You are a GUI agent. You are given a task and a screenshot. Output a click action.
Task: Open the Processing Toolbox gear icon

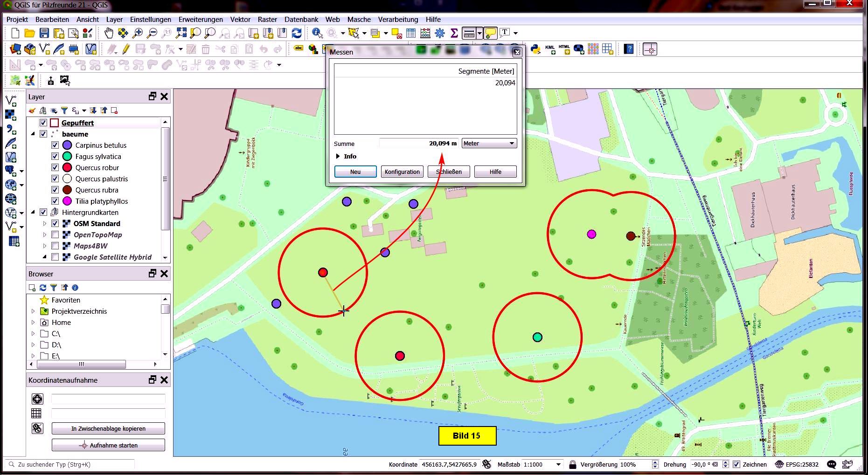439,33
